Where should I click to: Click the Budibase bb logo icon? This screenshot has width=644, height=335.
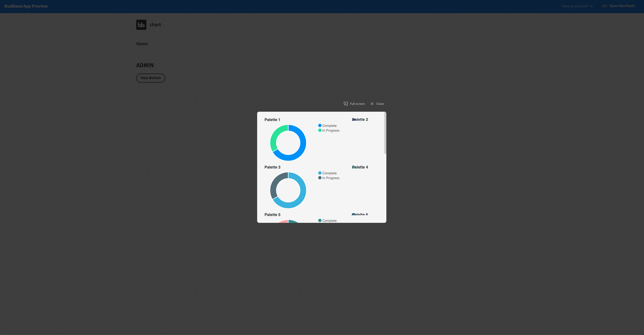point(141,25)
